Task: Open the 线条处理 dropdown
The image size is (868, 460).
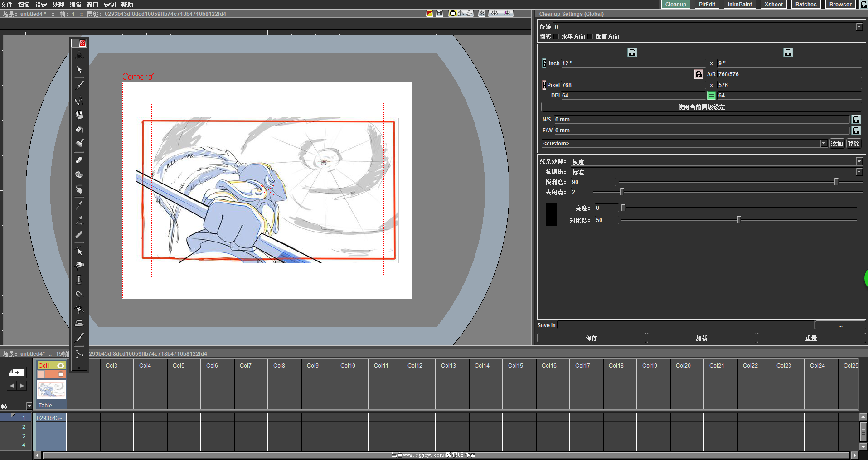Action: point(859,161)
